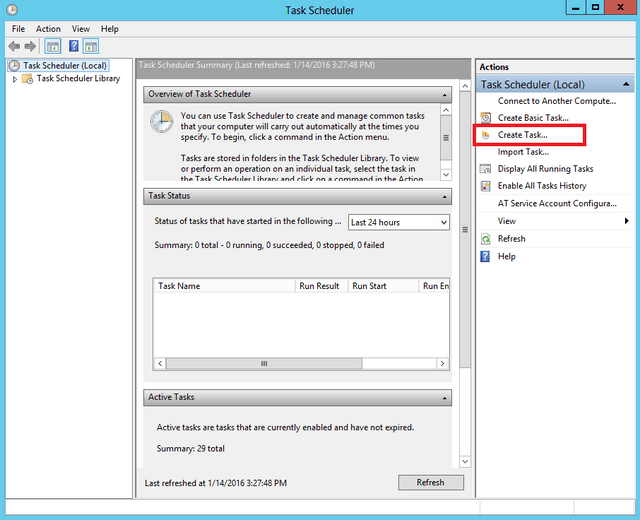Click the Create Task icon
Viewport: 640px width, 520px height.
(485, 135)
